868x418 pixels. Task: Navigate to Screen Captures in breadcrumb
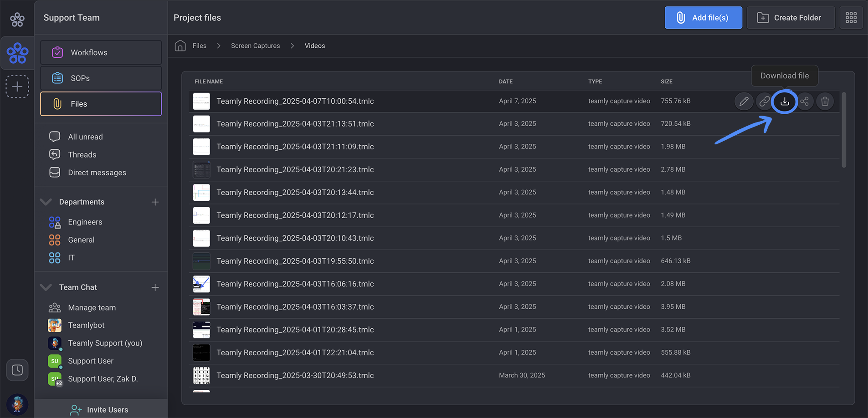[255, 46]
